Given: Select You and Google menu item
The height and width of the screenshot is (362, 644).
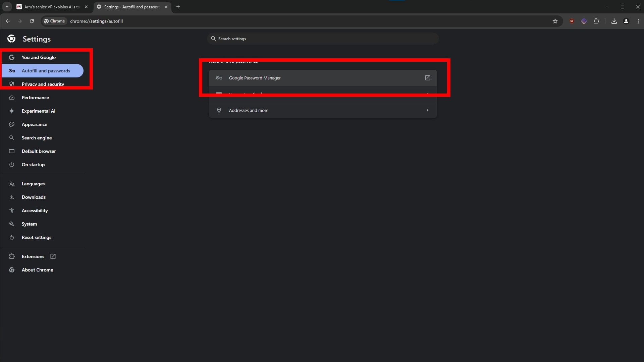Looking at the screenshot, I should (39, 57).
